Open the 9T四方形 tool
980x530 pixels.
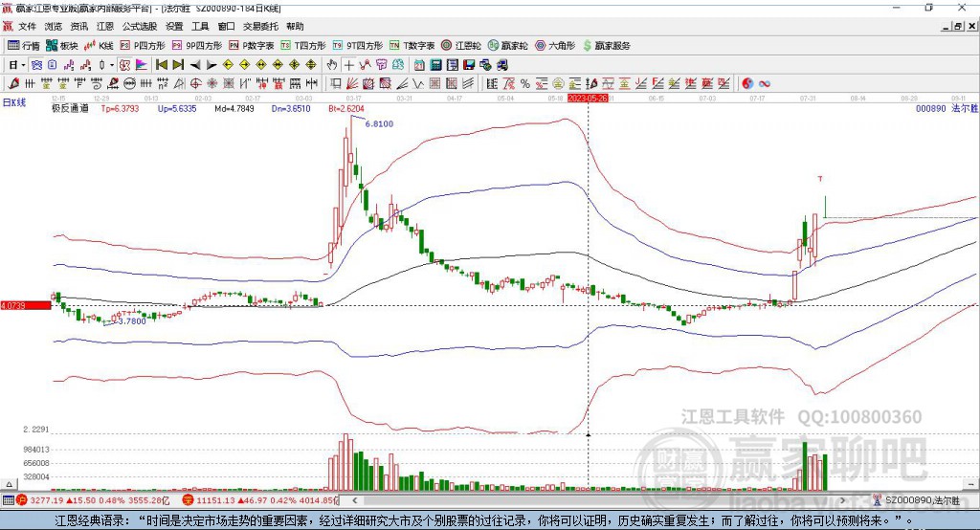[358, 46]
